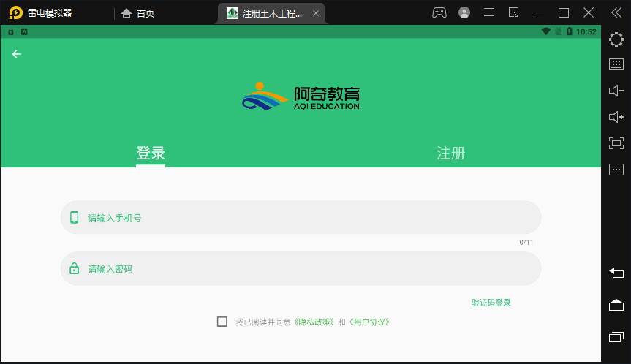
Task: Click the A keyboard indicator in status bar
Action: [x=24, y=31]
